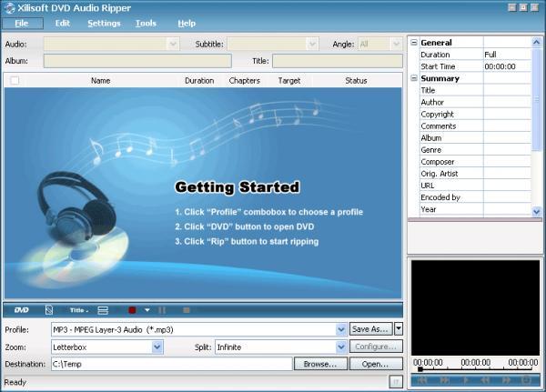This screenshot has width=546, height=392.
Task: Click the Save As... button
Action: 371,329
